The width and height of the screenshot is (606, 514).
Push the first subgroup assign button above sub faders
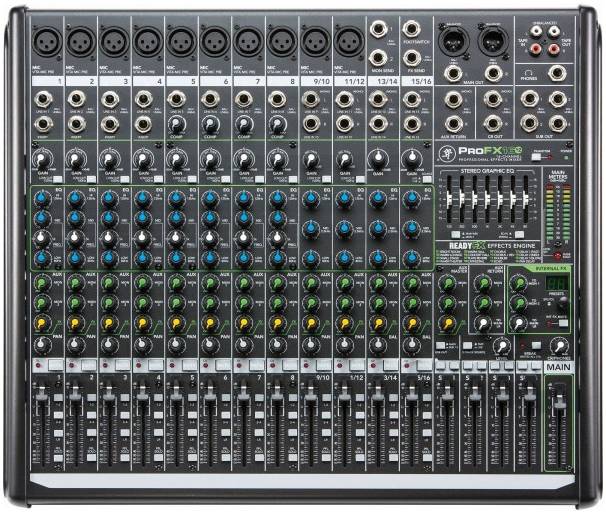point(441,365)
